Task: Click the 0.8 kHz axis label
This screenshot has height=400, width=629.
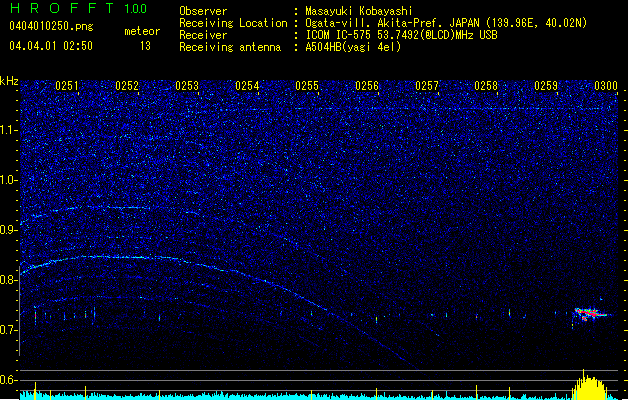Action: pyautogui.click(x=9, y=280)
